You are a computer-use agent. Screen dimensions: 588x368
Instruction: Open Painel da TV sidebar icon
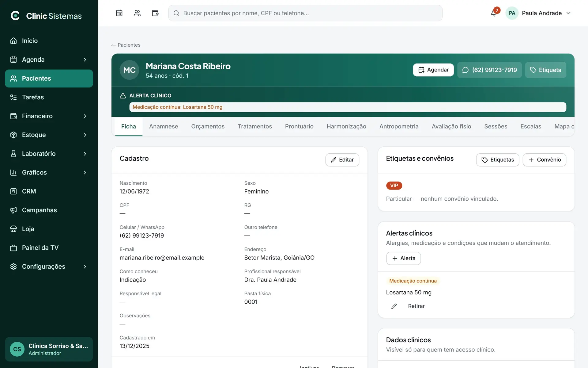13,248
